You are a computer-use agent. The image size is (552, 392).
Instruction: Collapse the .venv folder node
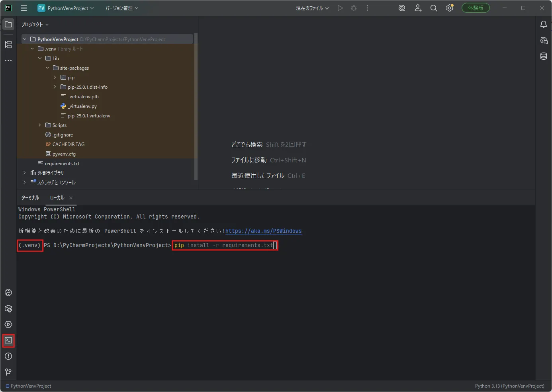pos(32,49)
